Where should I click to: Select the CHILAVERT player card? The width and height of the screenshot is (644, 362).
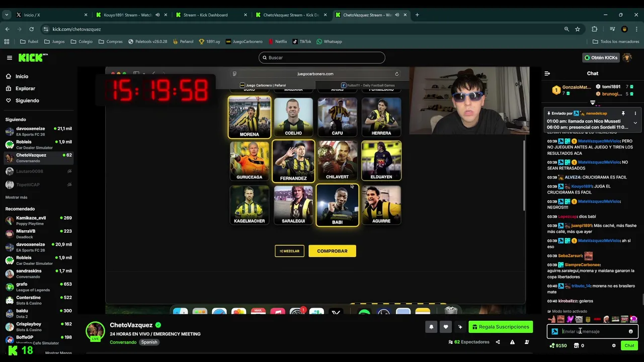337,161
